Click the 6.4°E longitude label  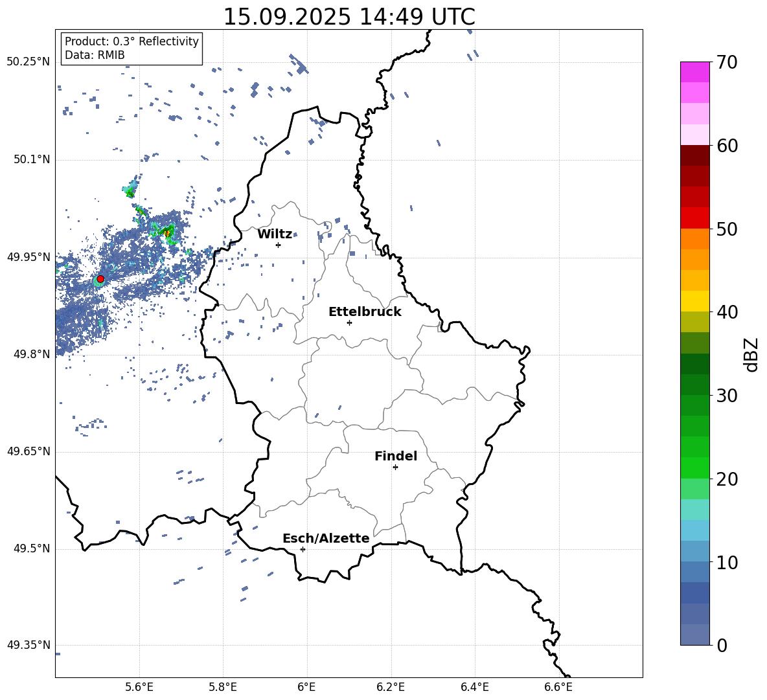click(x=474, y=687)
